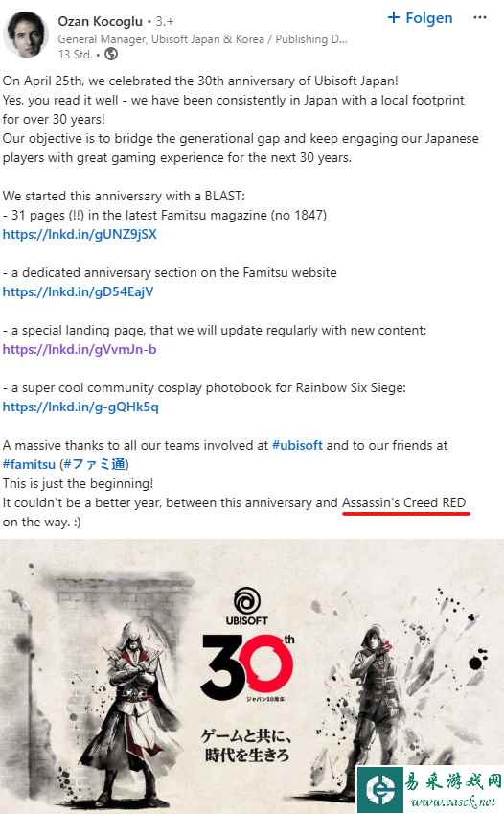Open the lnkd.in/g-gQHk5q cosplay photobook link
Screen dimensions: 504x814
(80, 407)
